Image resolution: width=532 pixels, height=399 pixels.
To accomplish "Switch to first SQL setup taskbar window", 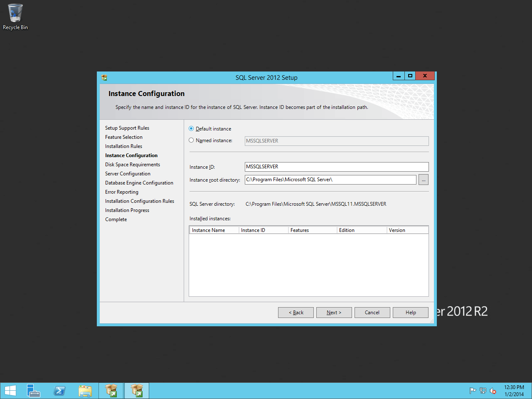I will coord(111,391).
